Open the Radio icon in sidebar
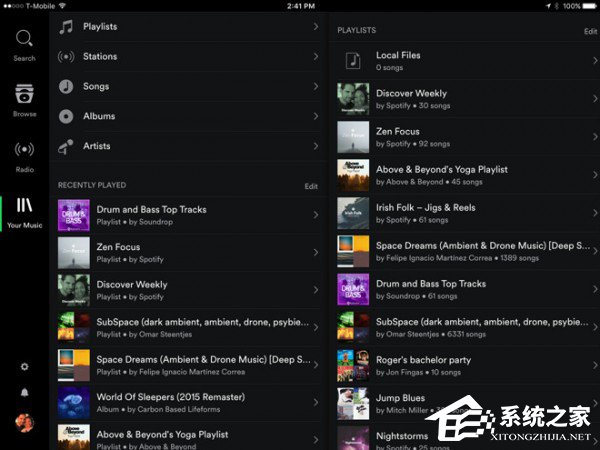Screen dimensions: 600x450 pos(24,149)
